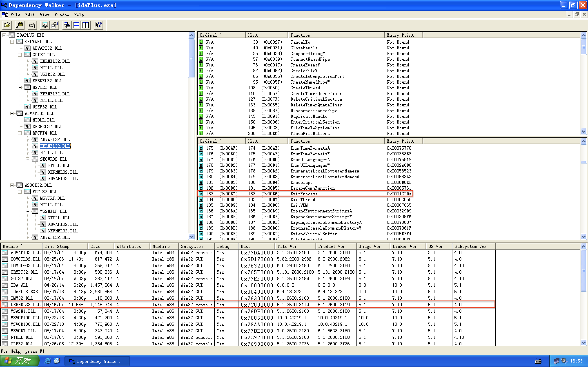Collapse the IDAPLUS.EXE root node
This screenshot has height=367, width=588.
[4, 35]
